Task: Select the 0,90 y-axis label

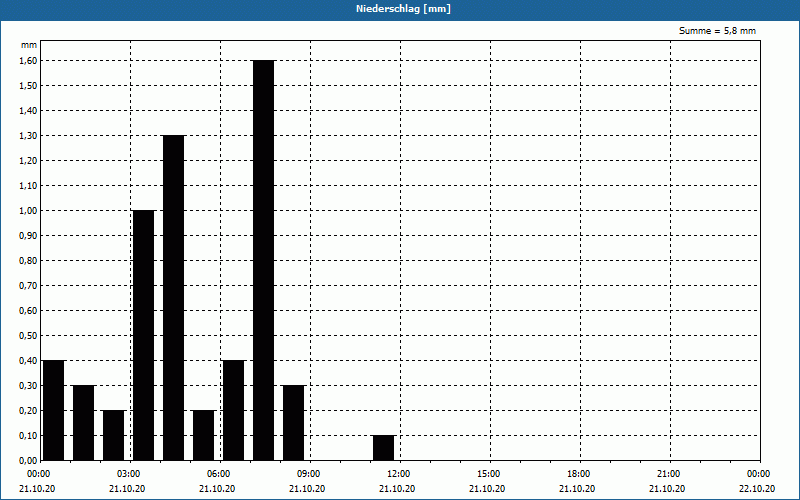Action: coord(28,236)
